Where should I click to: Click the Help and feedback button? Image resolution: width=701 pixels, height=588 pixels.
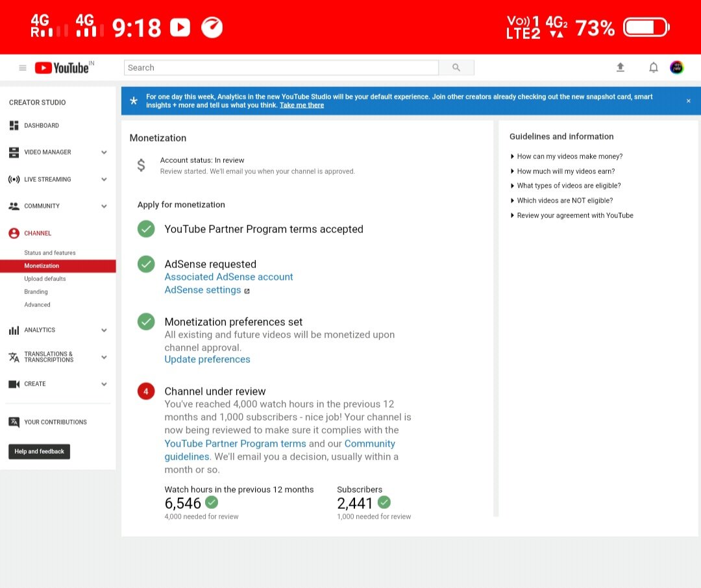[x=40, y=452]
